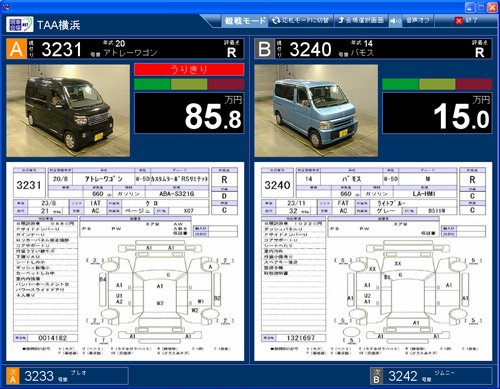This screenshot has width=500, height=389.
Task: Click the speaker sound icon
Action: (395, 21)
